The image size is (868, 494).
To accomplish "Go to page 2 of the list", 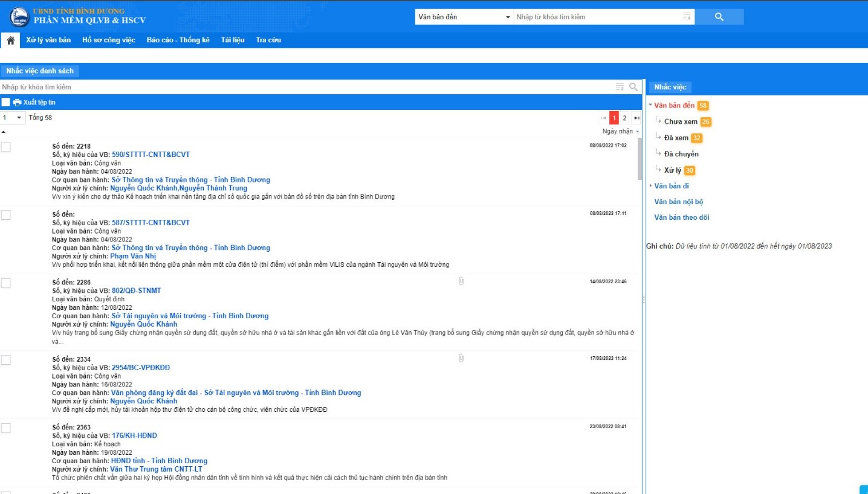I will point(625,118).
